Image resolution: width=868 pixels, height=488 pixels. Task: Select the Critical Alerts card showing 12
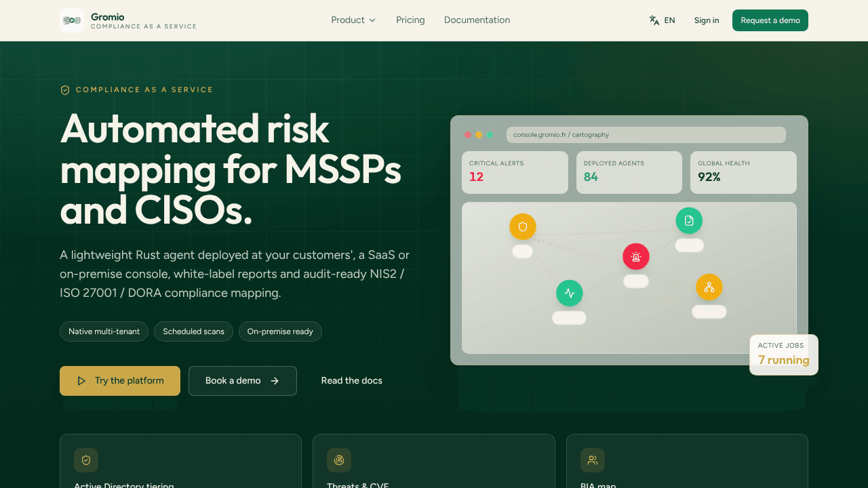click(515, 172)
